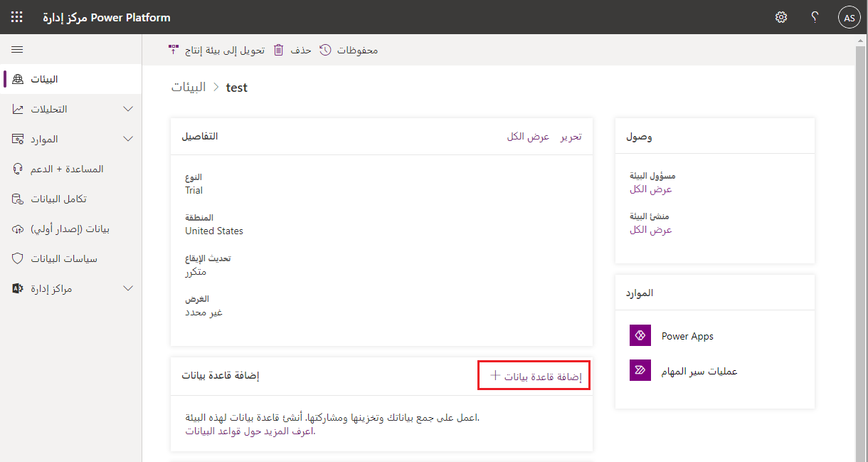868x462 pixels.
Task: Click عرض الكل in the التفاصيل card
Action: (x=528, y=136)
